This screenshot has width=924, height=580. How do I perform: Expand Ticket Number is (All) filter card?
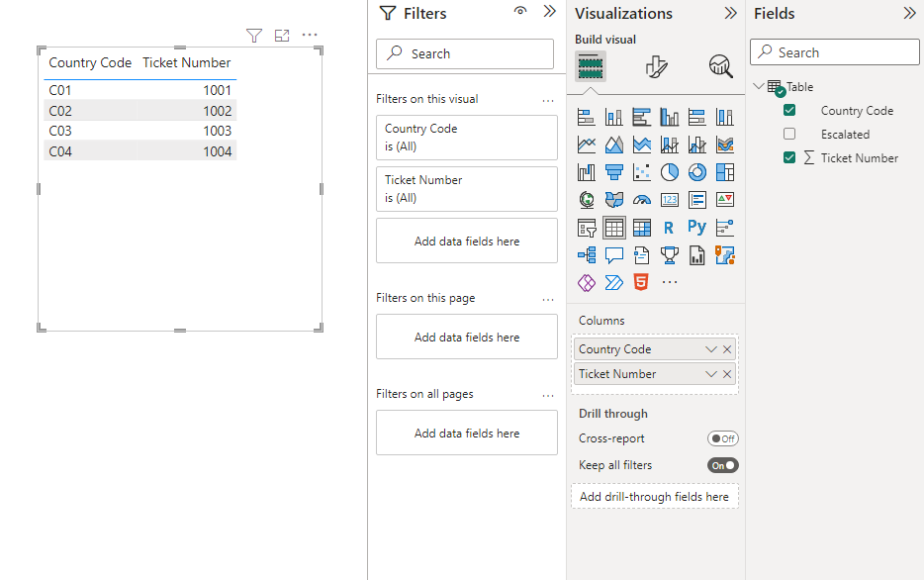467,189
